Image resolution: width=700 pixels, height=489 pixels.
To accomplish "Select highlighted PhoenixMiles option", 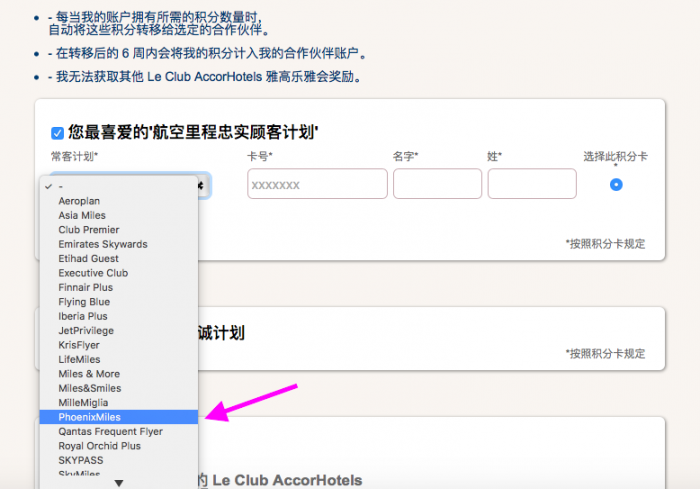I will pos(119,417).
